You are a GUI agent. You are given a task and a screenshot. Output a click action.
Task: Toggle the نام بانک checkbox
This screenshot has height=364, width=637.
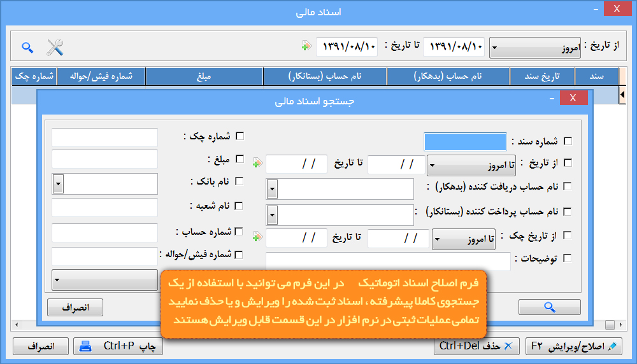pos(240,181)
